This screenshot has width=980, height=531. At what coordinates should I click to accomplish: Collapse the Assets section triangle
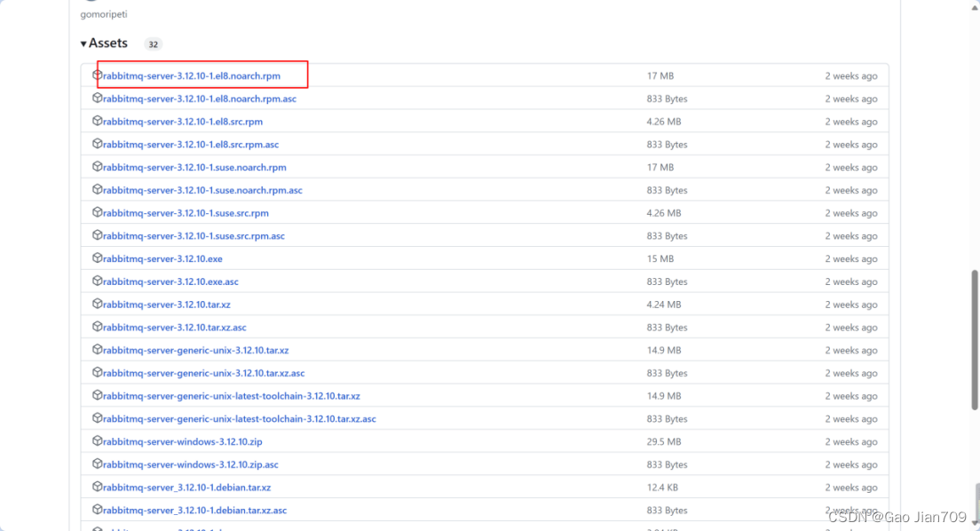click(x=83, y=44)
